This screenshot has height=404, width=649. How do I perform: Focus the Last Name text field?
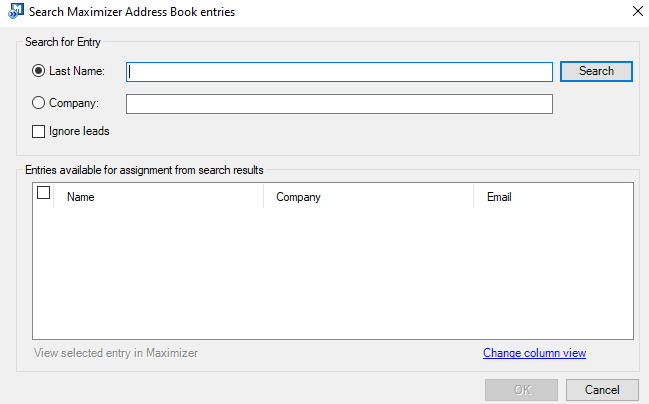pyautogui.click(x=339, y=72)
